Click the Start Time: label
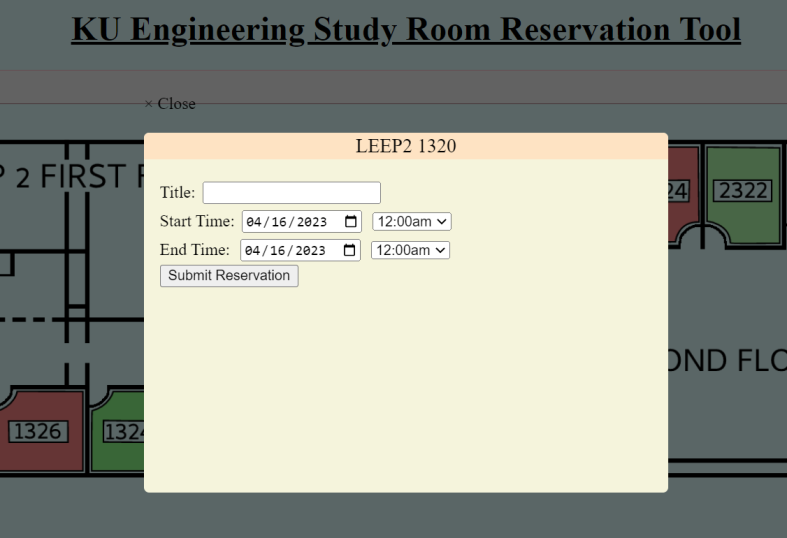Image resolution: width=787 pixels, height=538 pixels. coord(197,221)
